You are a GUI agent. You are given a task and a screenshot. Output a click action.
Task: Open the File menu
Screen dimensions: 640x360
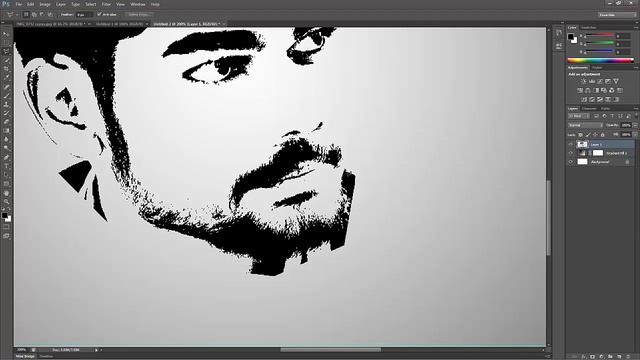pos(18,4)
